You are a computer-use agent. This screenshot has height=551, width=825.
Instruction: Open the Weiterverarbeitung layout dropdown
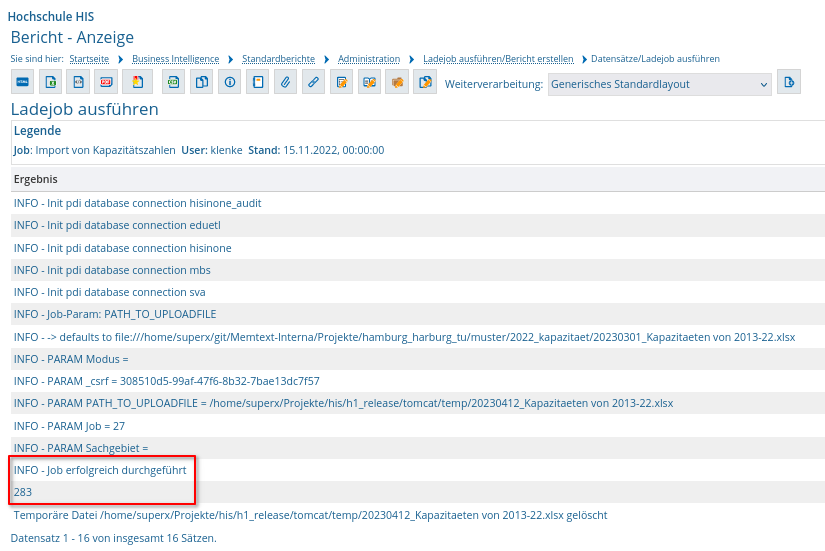(x=659, y=84)
